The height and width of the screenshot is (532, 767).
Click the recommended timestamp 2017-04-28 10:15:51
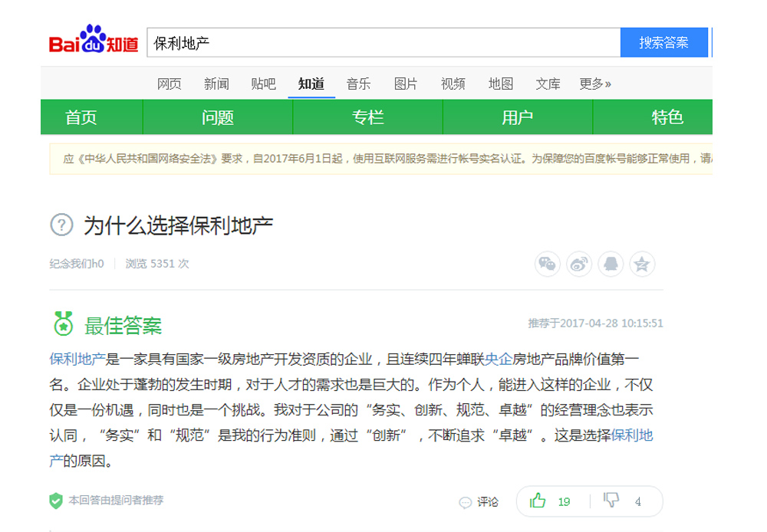coord(611,323)
